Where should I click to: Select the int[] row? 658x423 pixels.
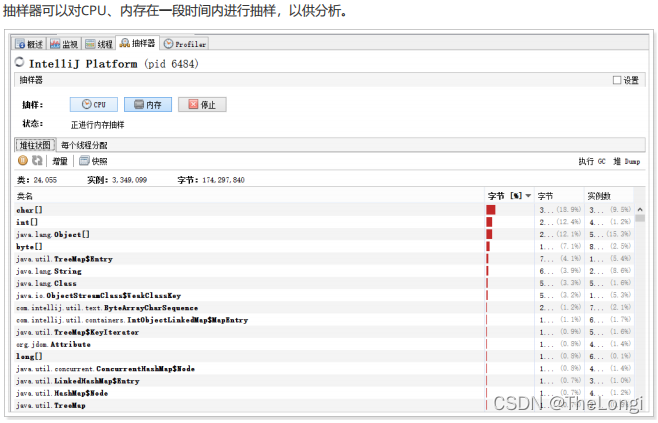pos(324,222)
